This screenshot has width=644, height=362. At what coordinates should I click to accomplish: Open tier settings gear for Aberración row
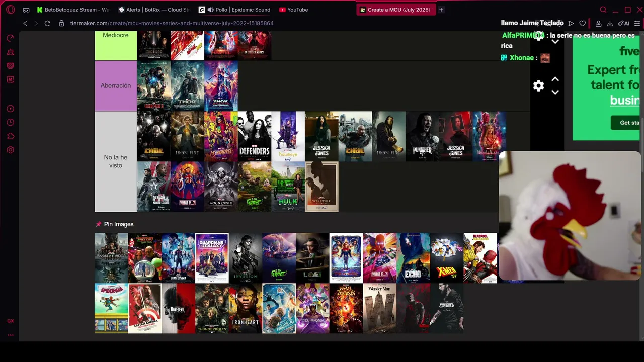539,86
